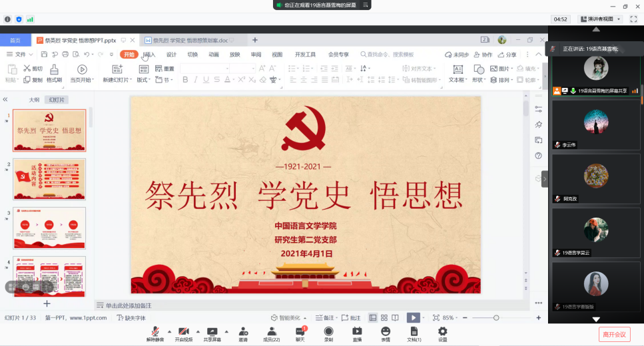Switch to normal view in status bar

tap(373, 317)
